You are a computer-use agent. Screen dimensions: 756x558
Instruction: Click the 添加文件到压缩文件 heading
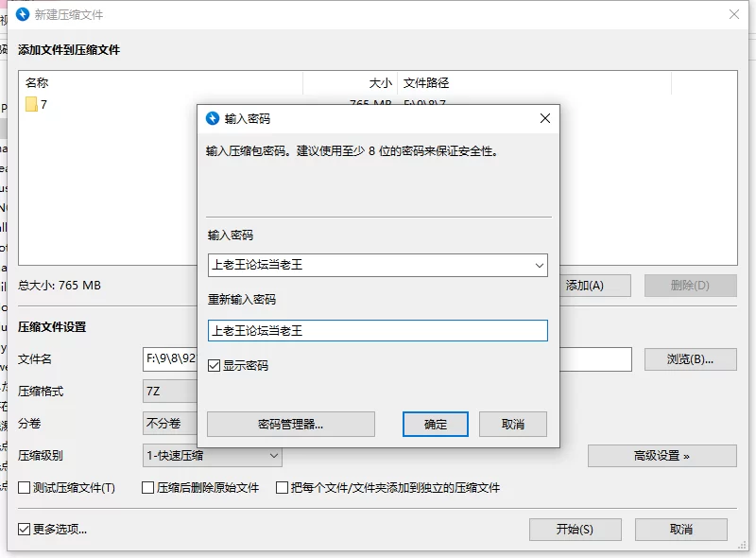tap(69, 50)
